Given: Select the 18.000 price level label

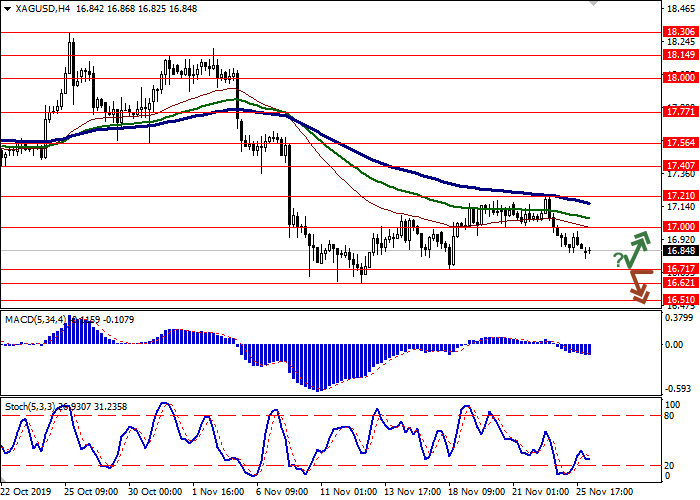Looking at the screenshot, I should [x=680, y=77].
